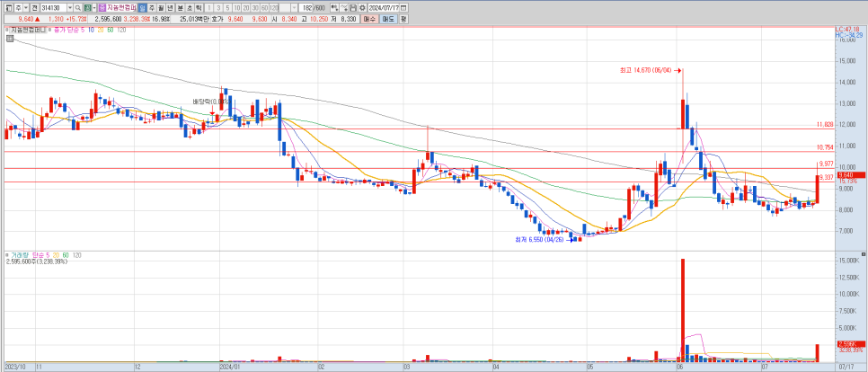Click the 배당락 annotation on chart

pos(209,102)
